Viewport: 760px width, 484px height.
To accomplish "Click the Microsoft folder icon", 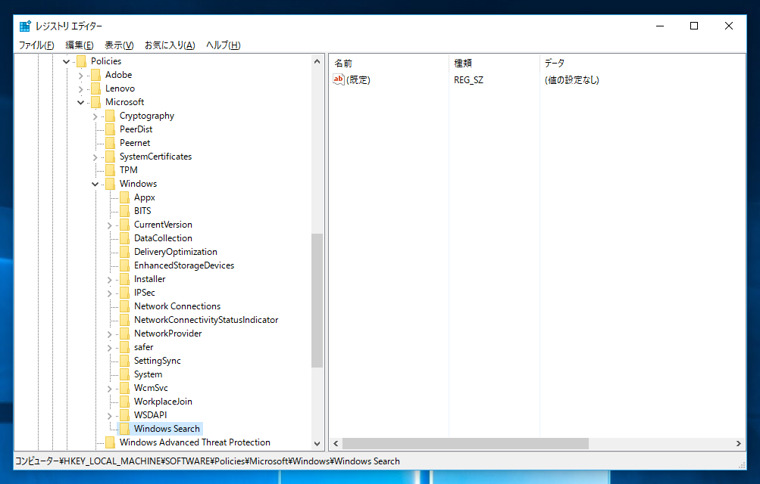I will click(x=96, y=102).
